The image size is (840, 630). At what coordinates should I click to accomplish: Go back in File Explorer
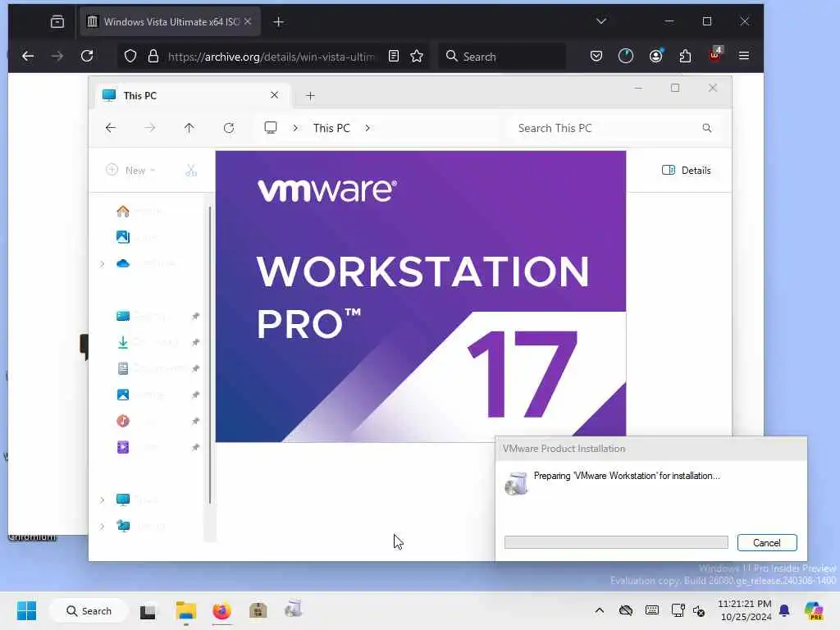111,127
